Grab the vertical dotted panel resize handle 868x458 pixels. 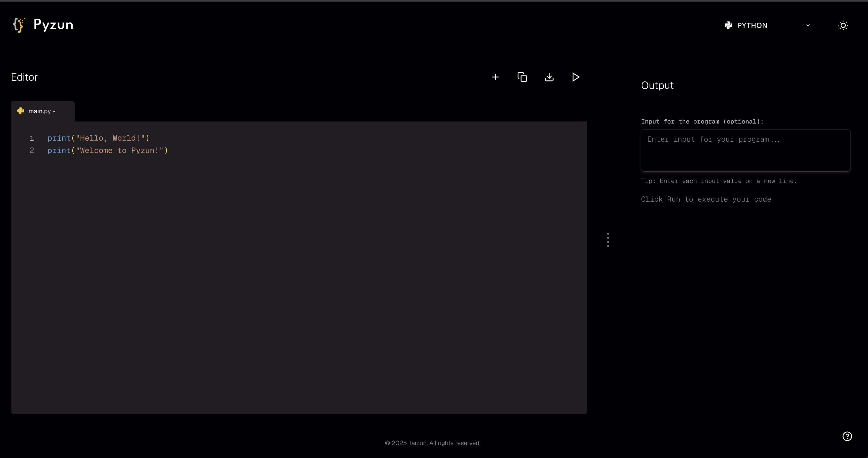click(x=608, y=240)
